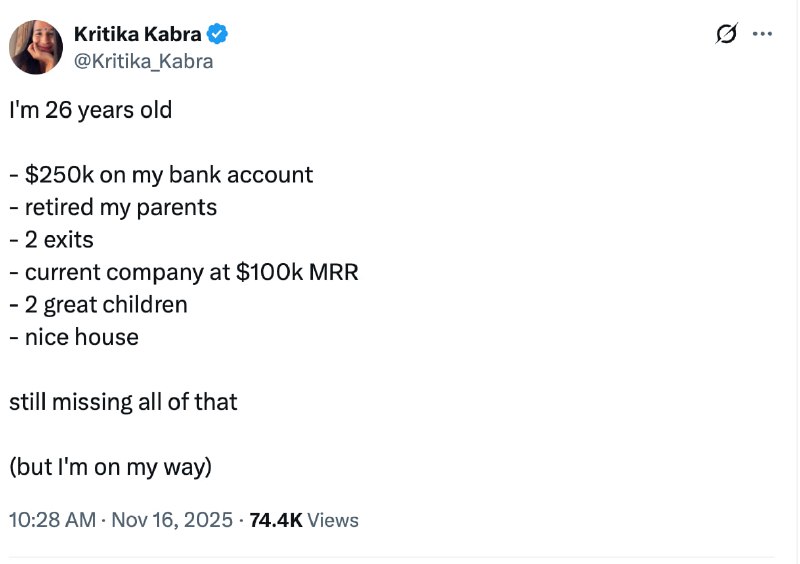Click the Kritika Kabra display name
Screen dimensions: 800x564
click(138, 34)
